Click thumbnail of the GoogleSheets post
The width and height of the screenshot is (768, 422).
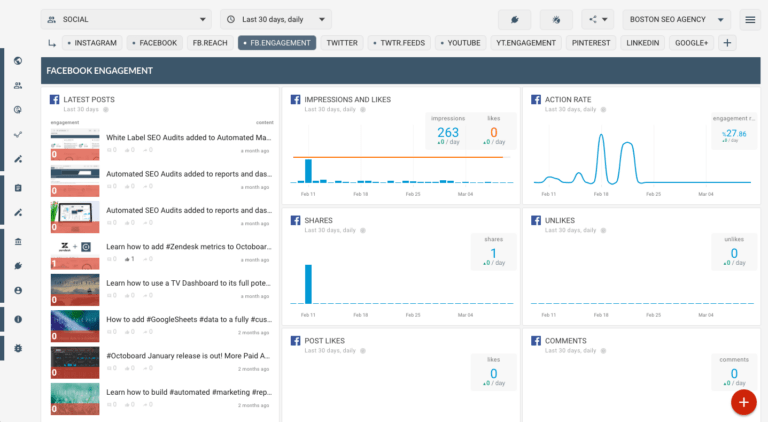(75, 326)
